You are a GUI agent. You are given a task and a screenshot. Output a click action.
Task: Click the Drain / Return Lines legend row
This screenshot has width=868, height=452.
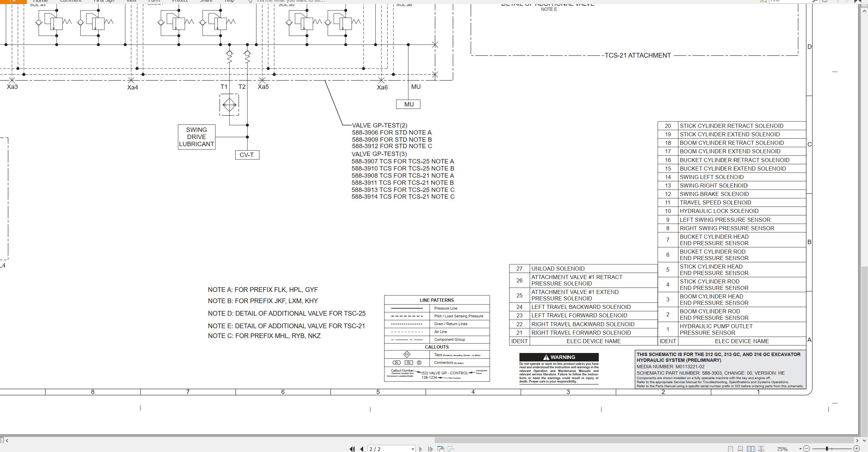pyautogui.click(x=437, y=324)
